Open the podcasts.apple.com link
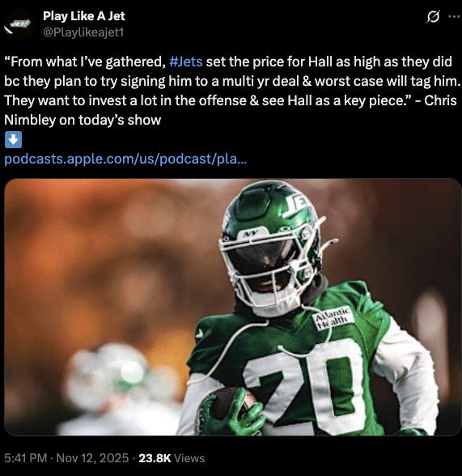Screen dimensions: 462x476 [x=125, y=159]
